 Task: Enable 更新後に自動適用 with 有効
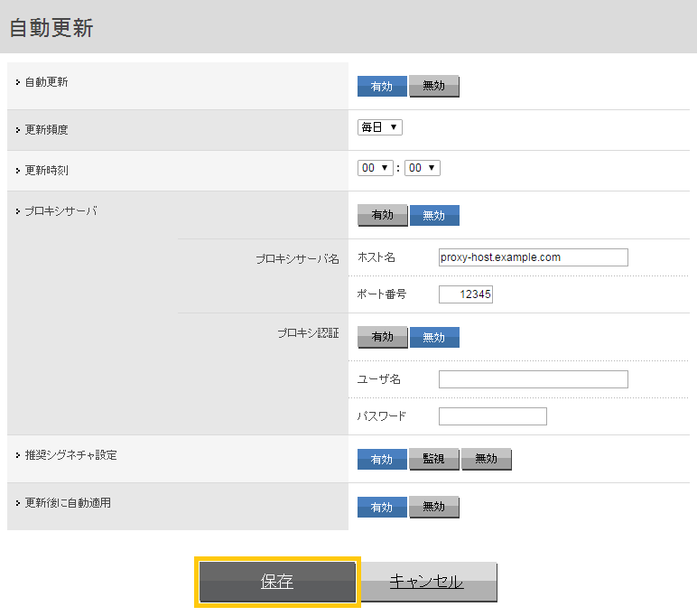[382, 507]
